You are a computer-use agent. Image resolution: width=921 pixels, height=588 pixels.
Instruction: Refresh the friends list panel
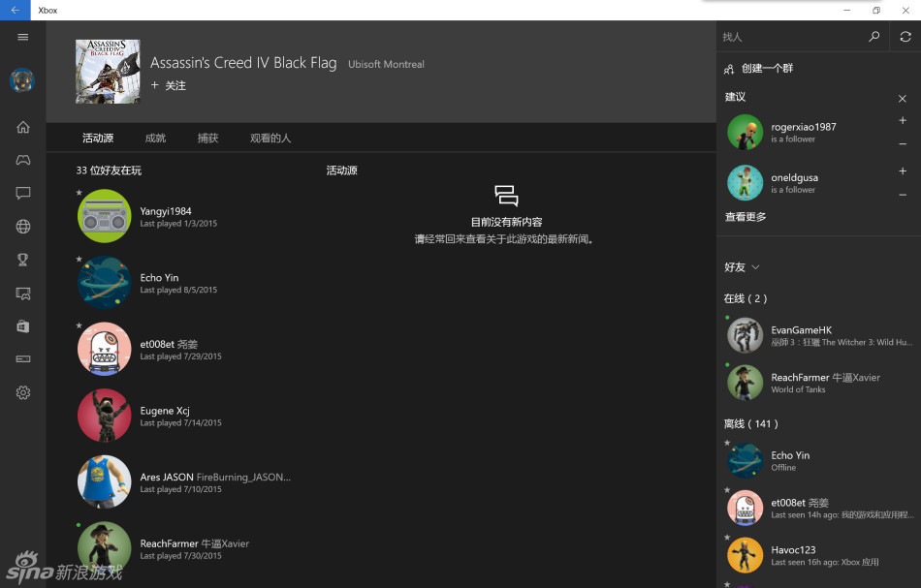point(905,37)
